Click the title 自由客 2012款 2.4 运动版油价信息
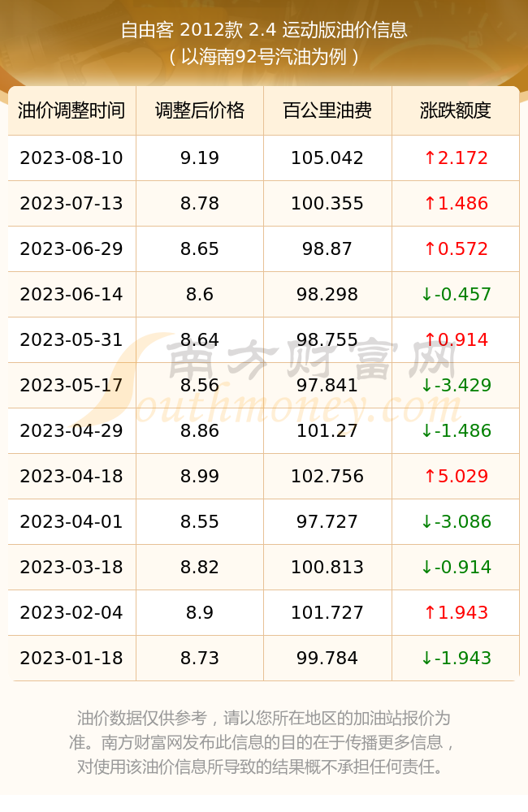The height and width of the screenshot is (812, 528). point(264,30)
